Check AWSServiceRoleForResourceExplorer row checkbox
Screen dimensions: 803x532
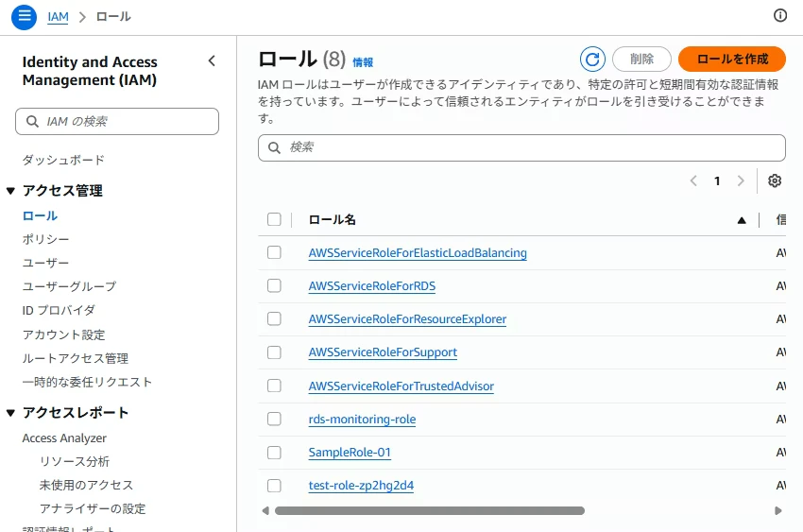point(275,319)
